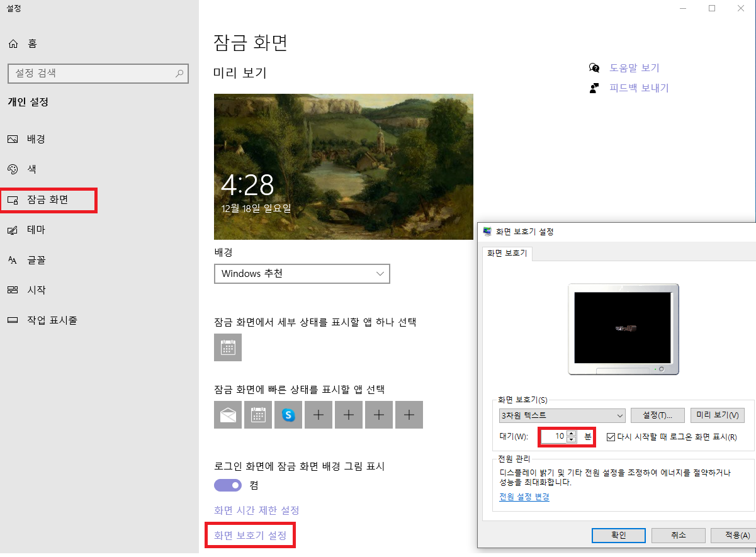This screenshot has width=756, height=557.
Task: Focus the 설정 검색 search field
Action: (98, 73)
